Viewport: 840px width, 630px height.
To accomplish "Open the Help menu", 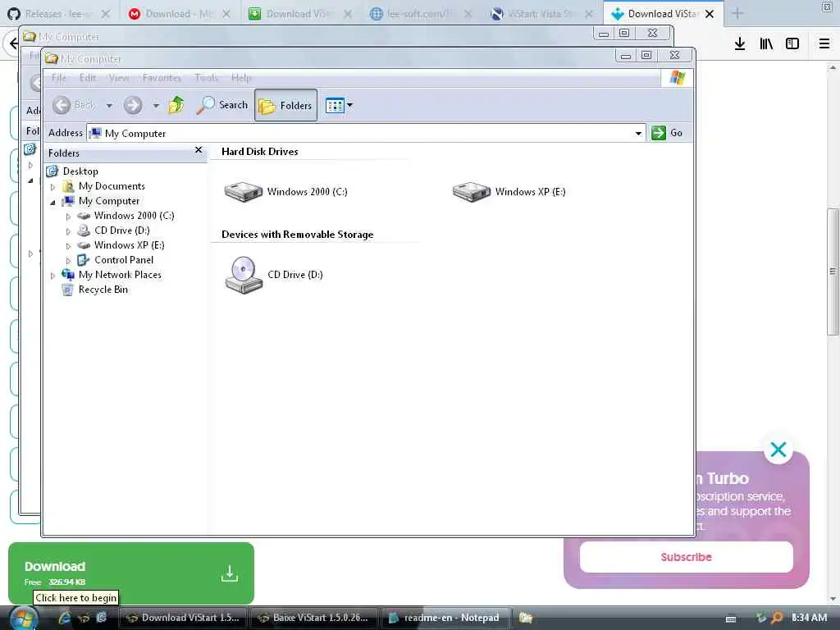I will [241, 78].
